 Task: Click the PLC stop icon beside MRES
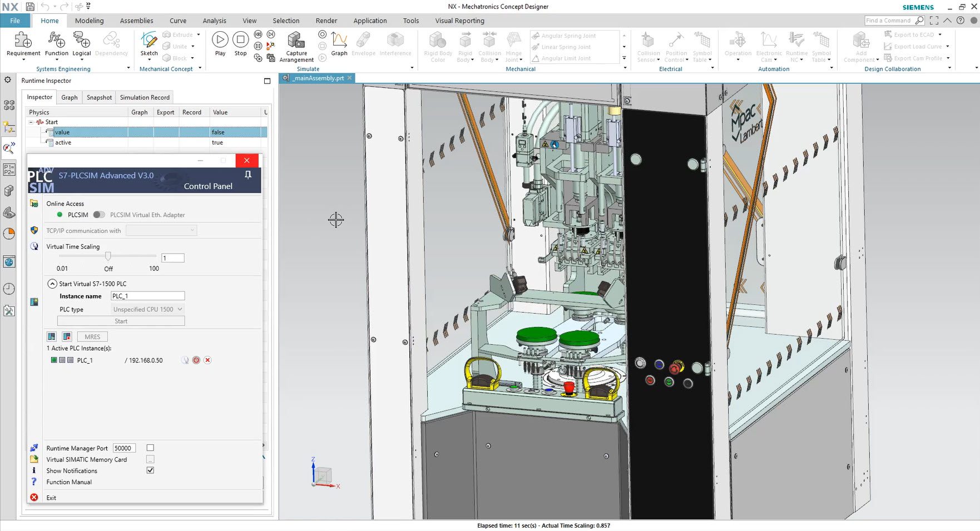(67, 337)
